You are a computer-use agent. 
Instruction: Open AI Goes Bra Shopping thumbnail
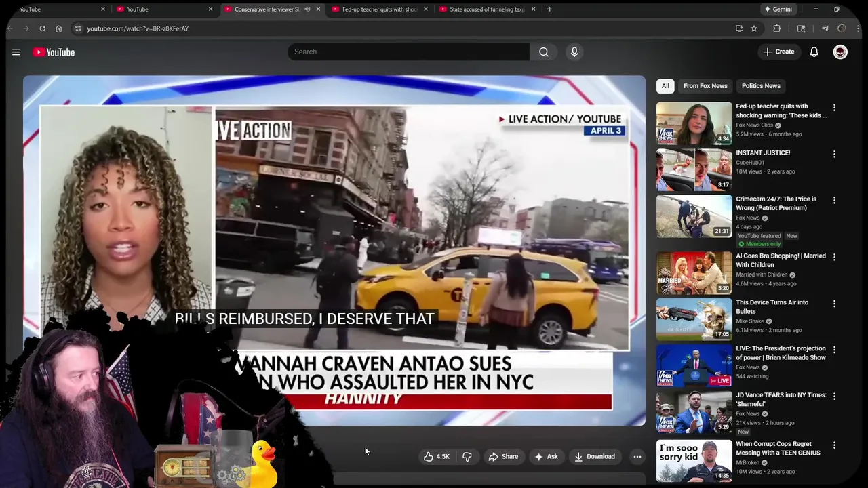click(x=694, y=272)
